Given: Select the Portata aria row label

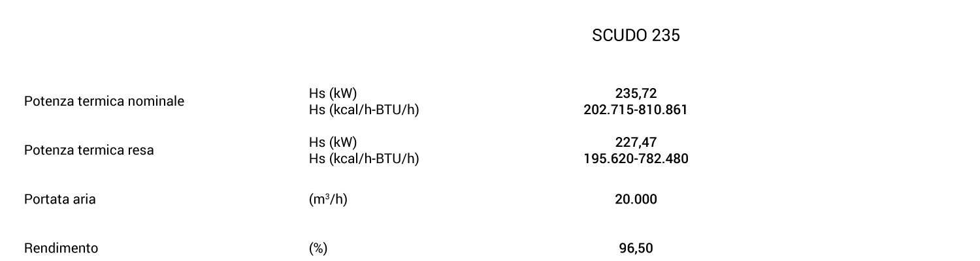Looking at the screenshot, I should (x=59, y=199).
